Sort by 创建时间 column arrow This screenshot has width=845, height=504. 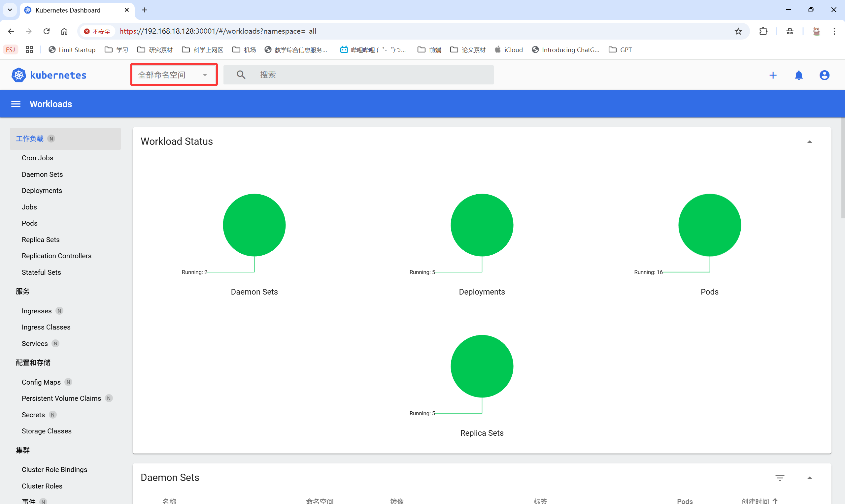[775, 501]
